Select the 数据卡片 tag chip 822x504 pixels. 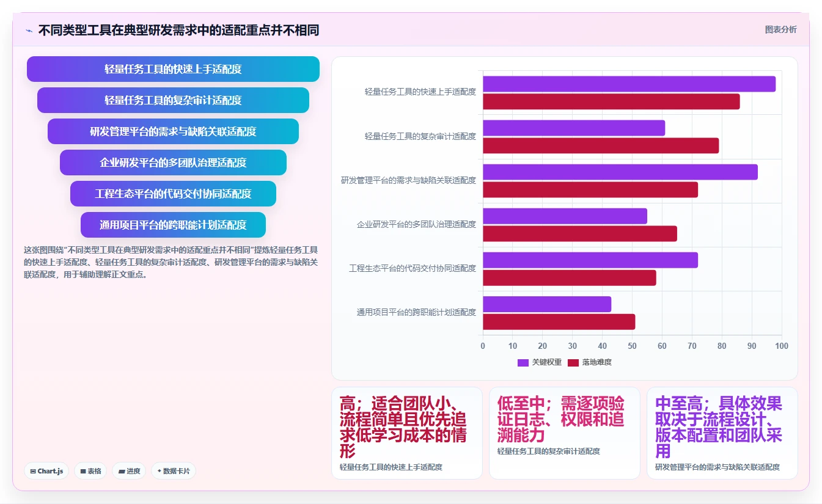pos(174,471)
